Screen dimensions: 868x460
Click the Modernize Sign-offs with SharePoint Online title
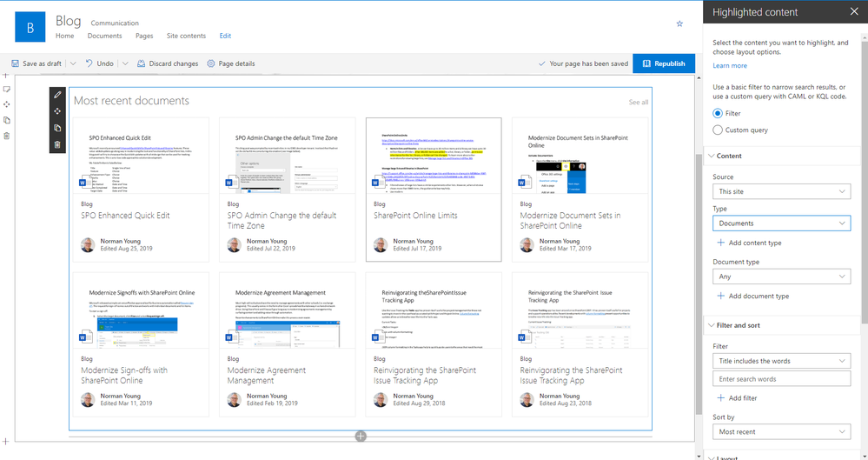pyautogui.click(x=124, y=375)
